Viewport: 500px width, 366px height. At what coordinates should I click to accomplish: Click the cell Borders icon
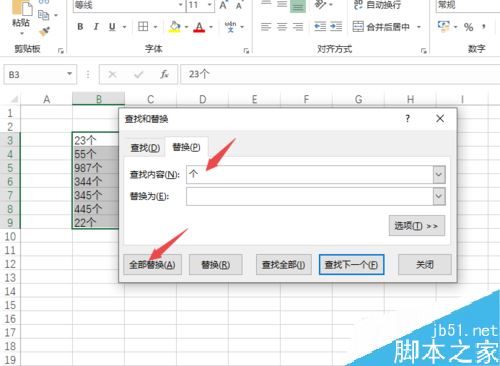(x=143, y=27)
